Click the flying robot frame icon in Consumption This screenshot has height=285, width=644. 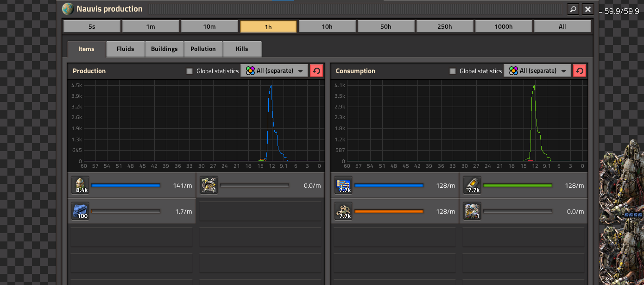tap(344, 211)
